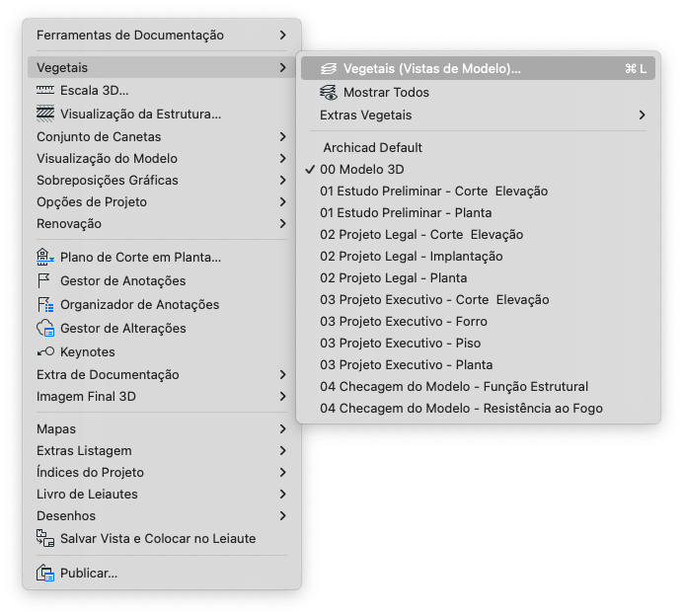Screen dimensions: 683x616
Task: Click the Visualização da Estrutura hatch icon
Action: (x=45, y=114)
